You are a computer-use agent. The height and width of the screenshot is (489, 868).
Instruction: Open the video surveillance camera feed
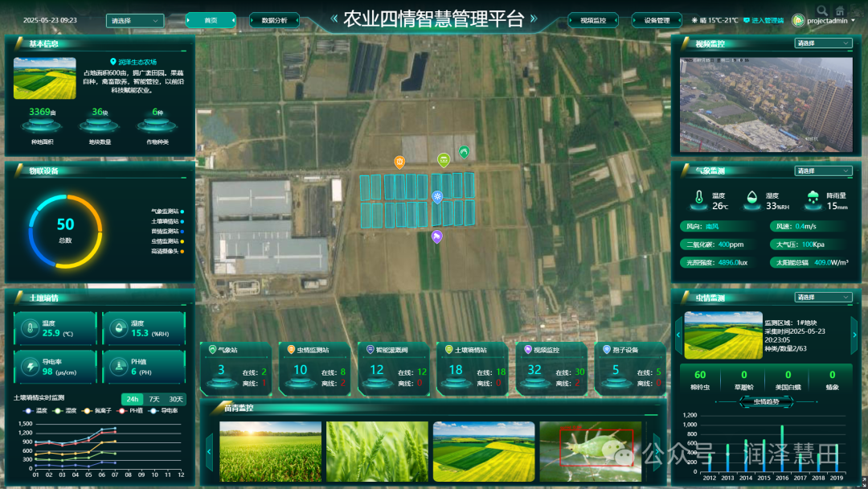pyautogui.click(x=766, y=105)
